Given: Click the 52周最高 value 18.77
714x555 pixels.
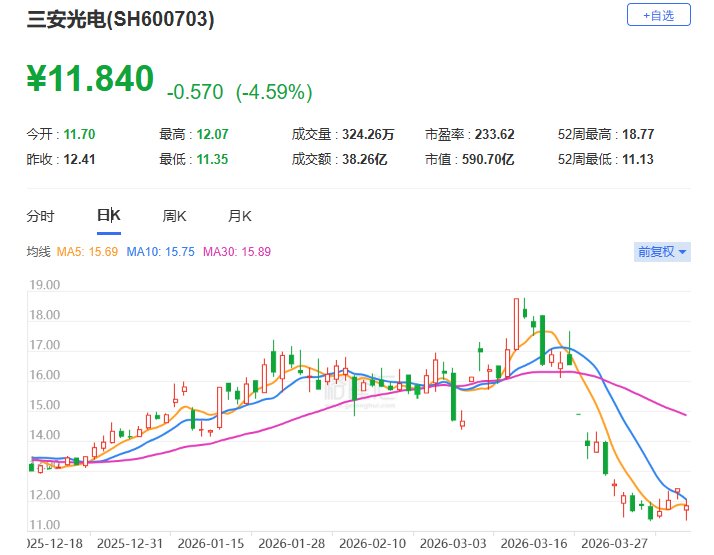Looking at the screenshot, I should tap(638, 134).
